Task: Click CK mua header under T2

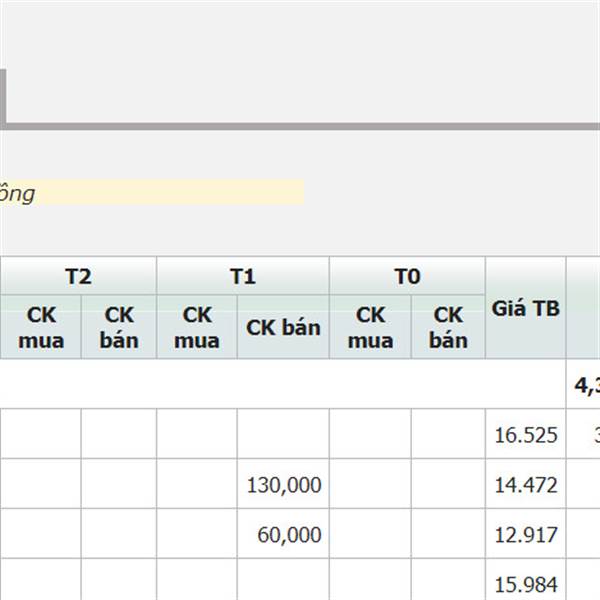Action: point(41,328)
